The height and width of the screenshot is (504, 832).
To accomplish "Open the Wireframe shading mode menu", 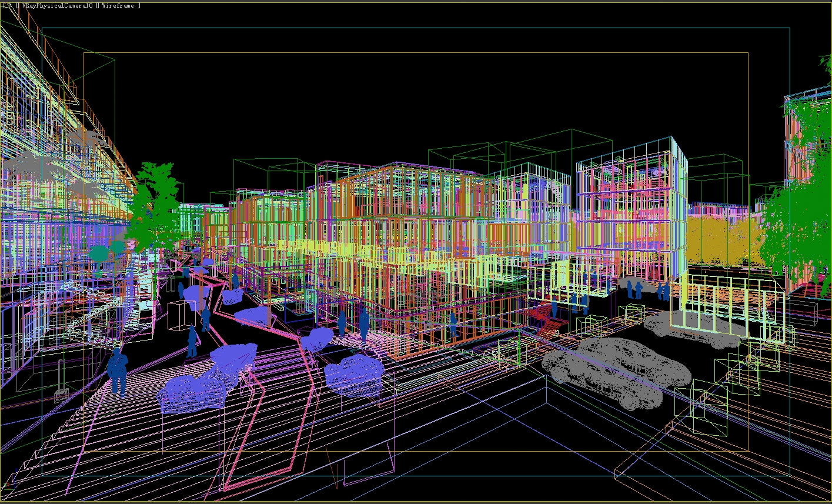I will click(119, 5).
